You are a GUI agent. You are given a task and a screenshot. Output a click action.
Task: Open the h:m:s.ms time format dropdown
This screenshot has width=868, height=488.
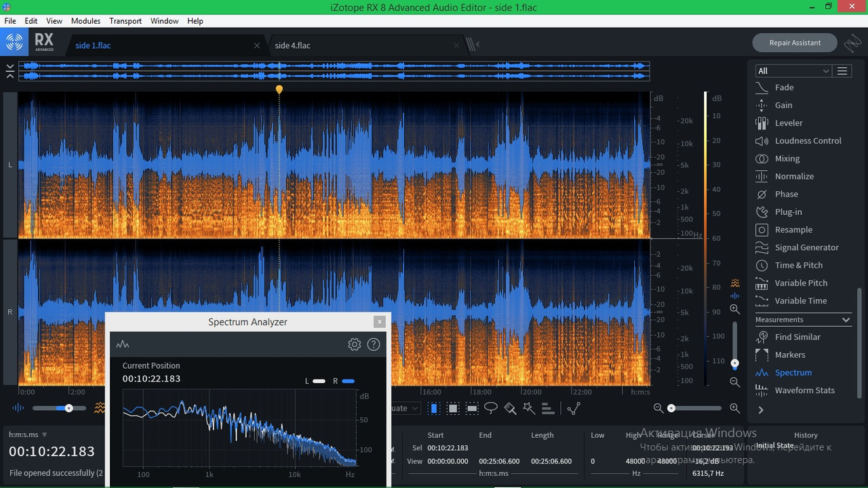coord(28,434)
